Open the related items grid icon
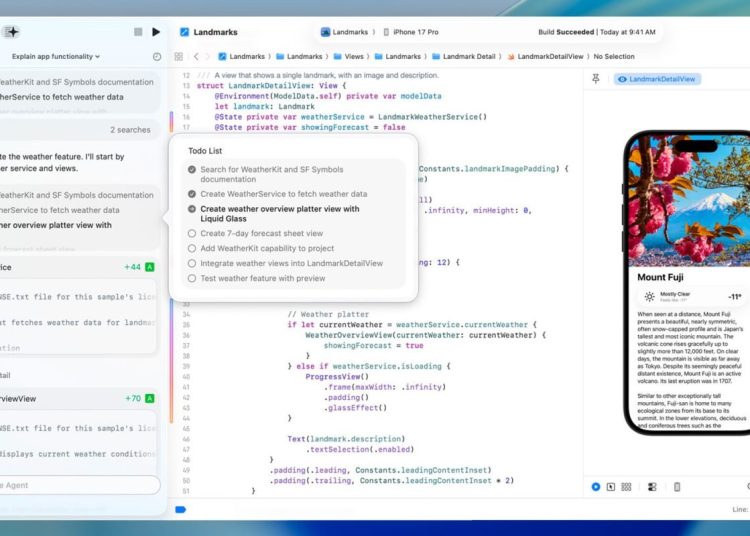Image resolution: width=750 pixels, height=536 pixels. [179, 57]
